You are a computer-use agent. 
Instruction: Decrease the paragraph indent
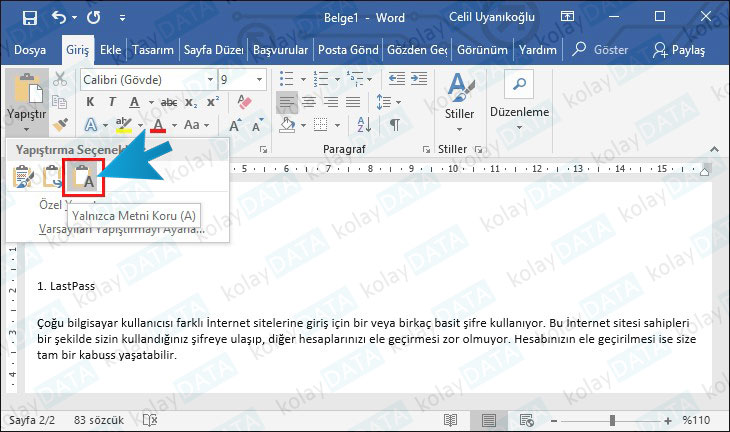tap(397, 79)
